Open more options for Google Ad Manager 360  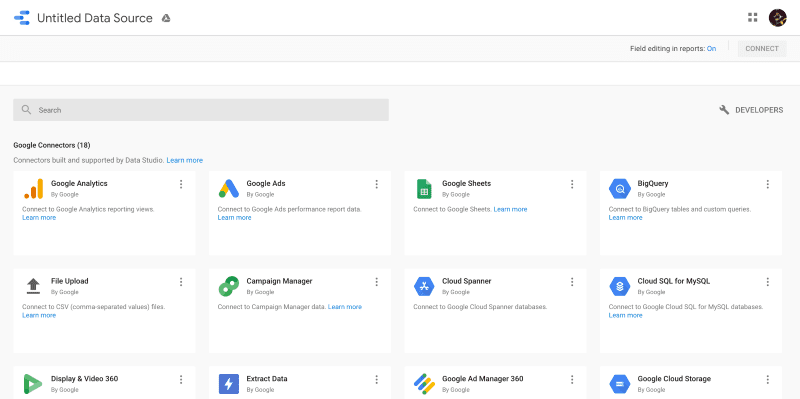572,379
